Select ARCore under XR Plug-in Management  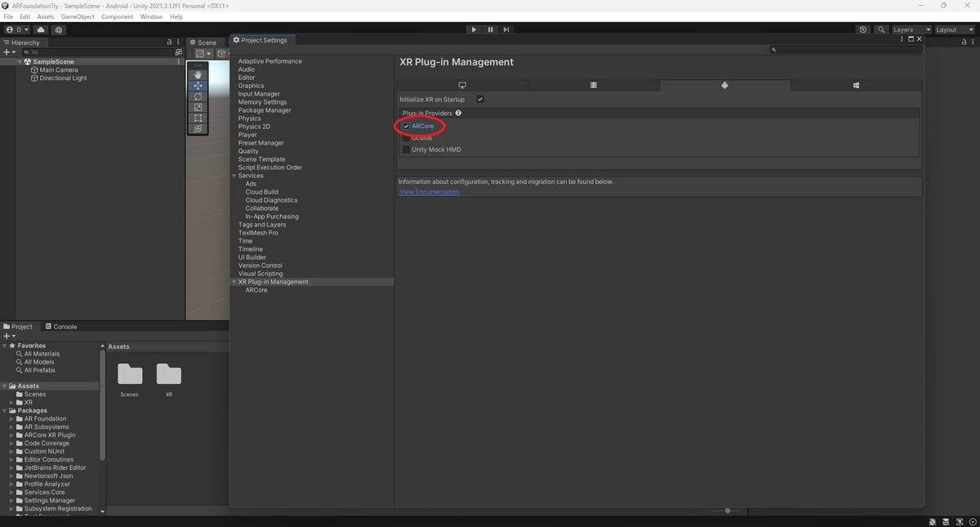(x=256, y=290)
